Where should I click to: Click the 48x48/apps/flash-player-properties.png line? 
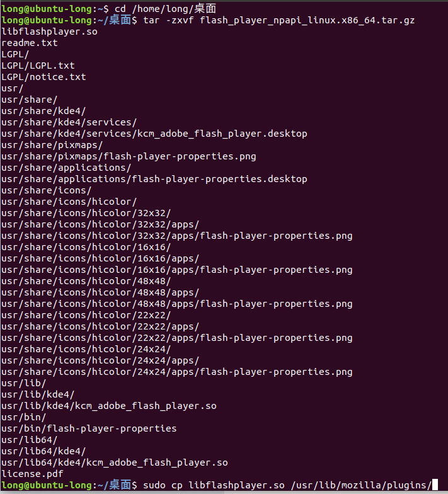[x=176, y=304]
